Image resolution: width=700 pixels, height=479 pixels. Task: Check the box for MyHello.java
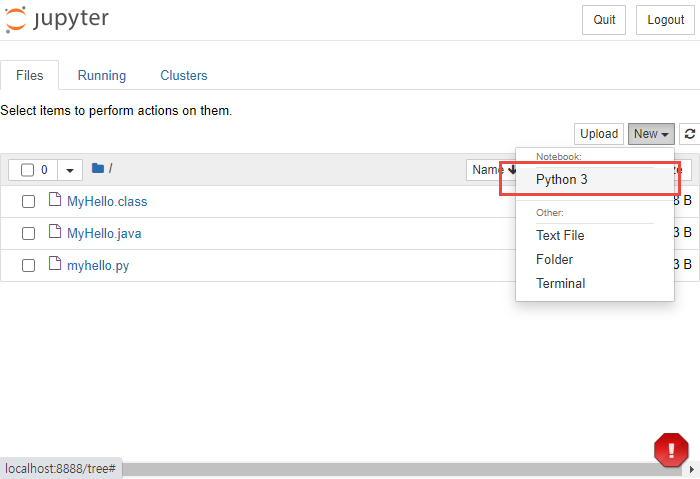[x=29, y=233]
